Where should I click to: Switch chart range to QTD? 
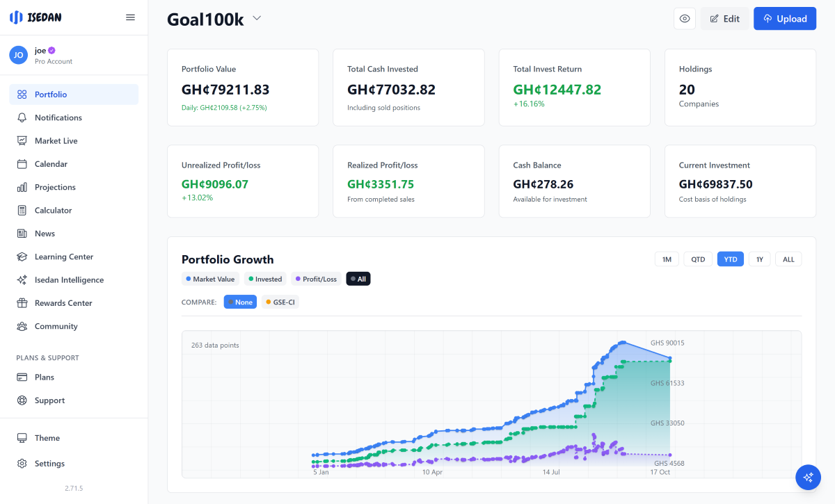pyautogui.click(x=698, y=259)
